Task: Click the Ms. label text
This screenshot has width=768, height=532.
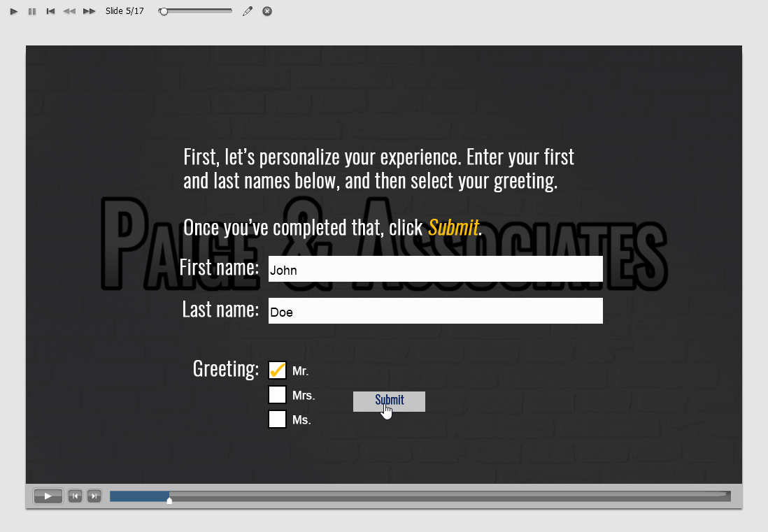Action: tap(301, 420)
